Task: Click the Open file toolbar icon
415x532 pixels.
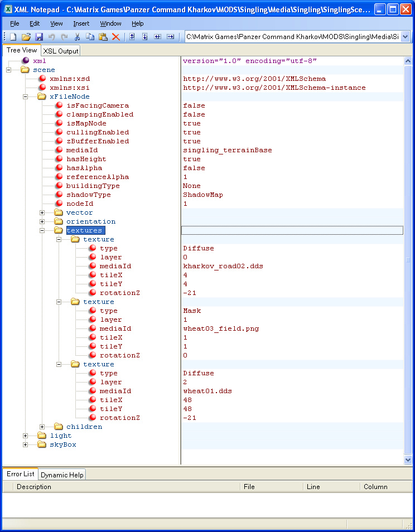Action: pos(26,37)
